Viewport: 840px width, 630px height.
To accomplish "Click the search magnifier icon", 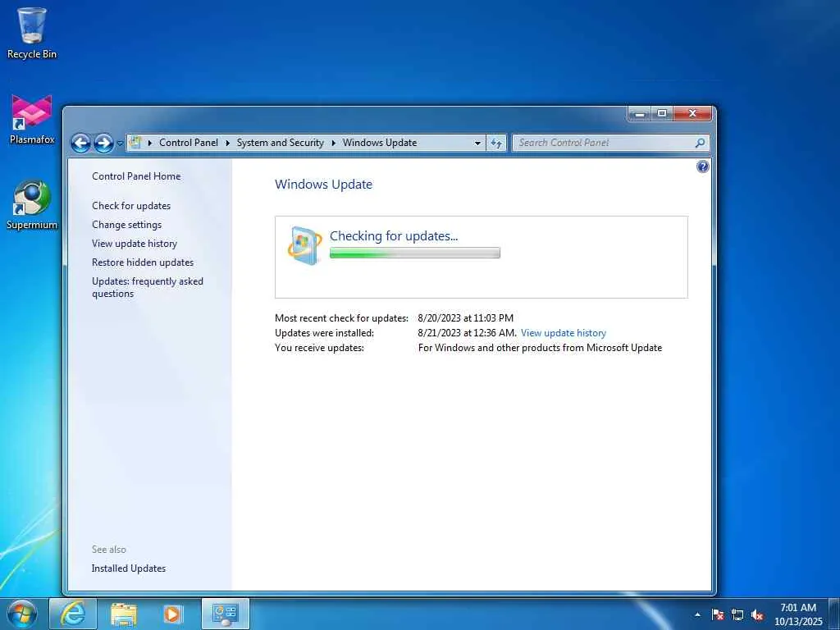I will pos(700,143).
